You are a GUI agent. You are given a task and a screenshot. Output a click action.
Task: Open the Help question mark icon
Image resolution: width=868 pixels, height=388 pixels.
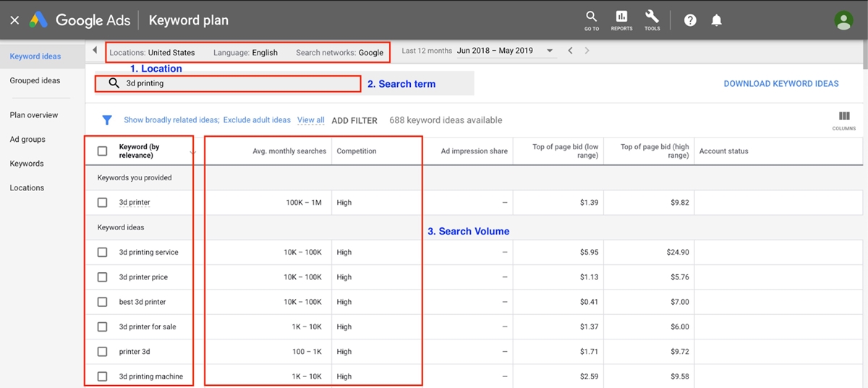click(x=690, y=20)
